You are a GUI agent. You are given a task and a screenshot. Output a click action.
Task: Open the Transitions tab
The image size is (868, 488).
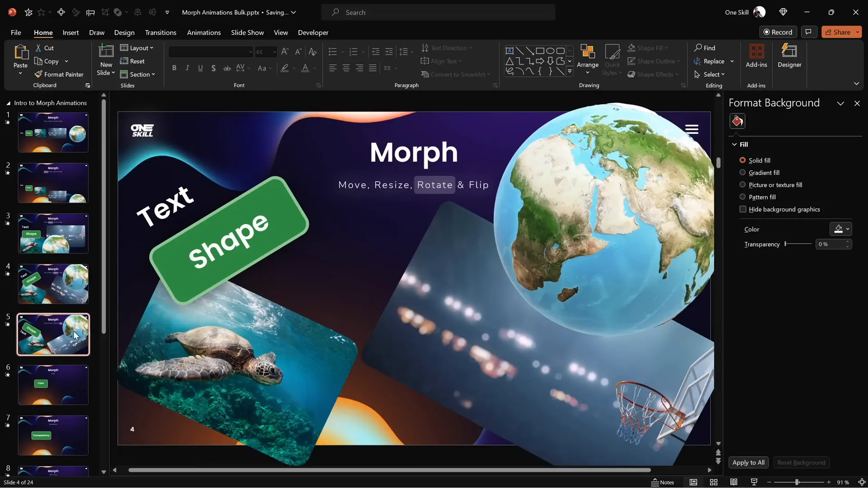160,33
